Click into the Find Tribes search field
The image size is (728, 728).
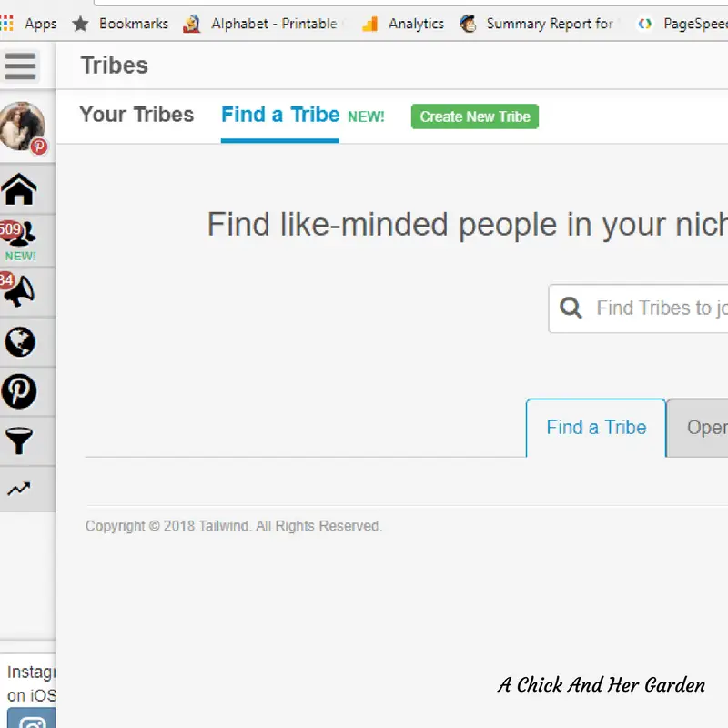[639, 308]
